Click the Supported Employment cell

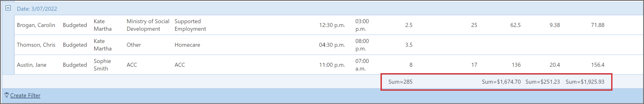190,25
